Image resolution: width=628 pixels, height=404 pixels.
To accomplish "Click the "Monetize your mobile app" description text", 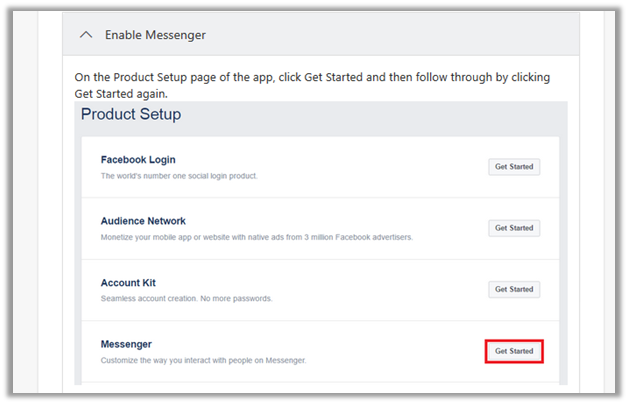I will point(256,237).
